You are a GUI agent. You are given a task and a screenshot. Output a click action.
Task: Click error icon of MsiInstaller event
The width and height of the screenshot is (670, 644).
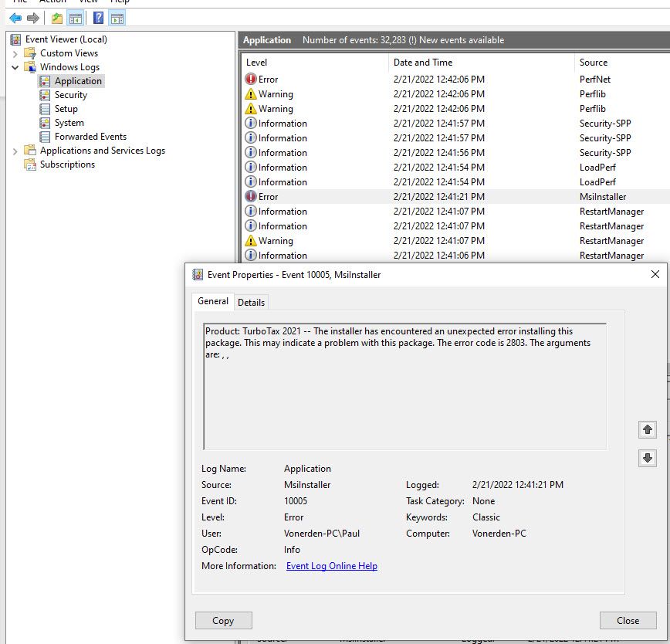point(250,196)
